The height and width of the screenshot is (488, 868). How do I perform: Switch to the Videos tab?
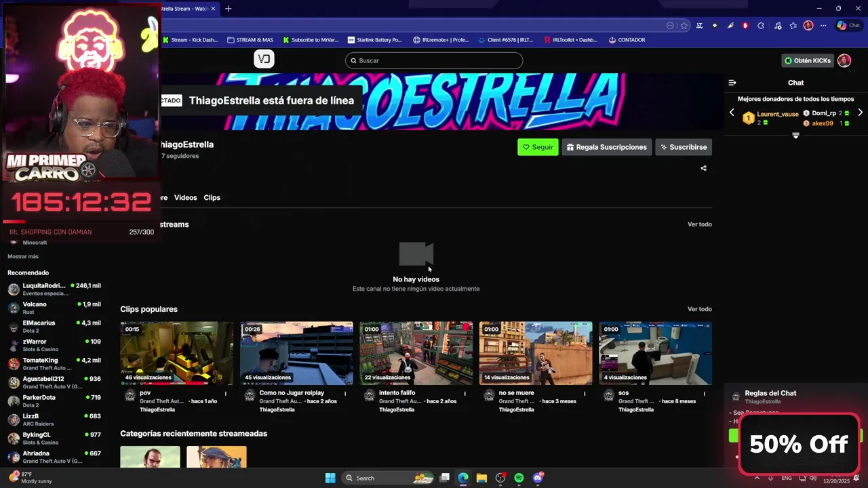185,197
